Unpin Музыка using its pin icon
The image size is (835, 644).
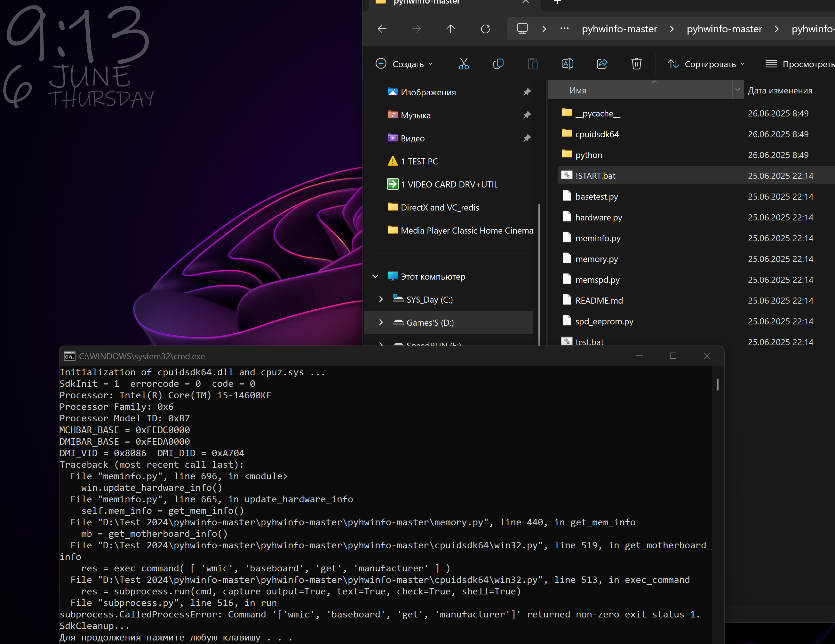pyautogui.click(x=527, y=115)
